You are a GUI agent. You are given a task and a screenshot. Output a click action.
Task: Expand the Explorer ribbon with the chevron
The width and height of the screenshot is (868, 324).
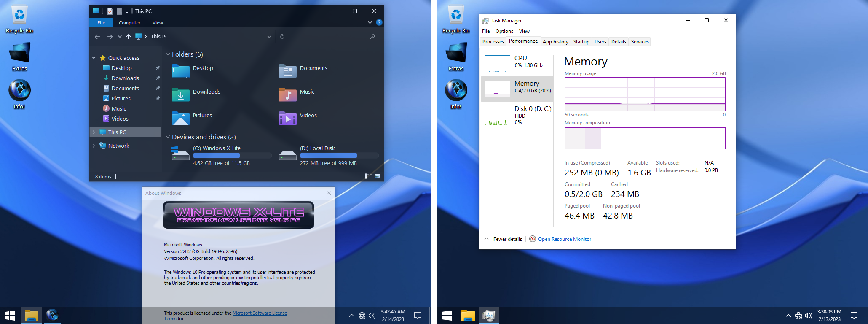370,22
